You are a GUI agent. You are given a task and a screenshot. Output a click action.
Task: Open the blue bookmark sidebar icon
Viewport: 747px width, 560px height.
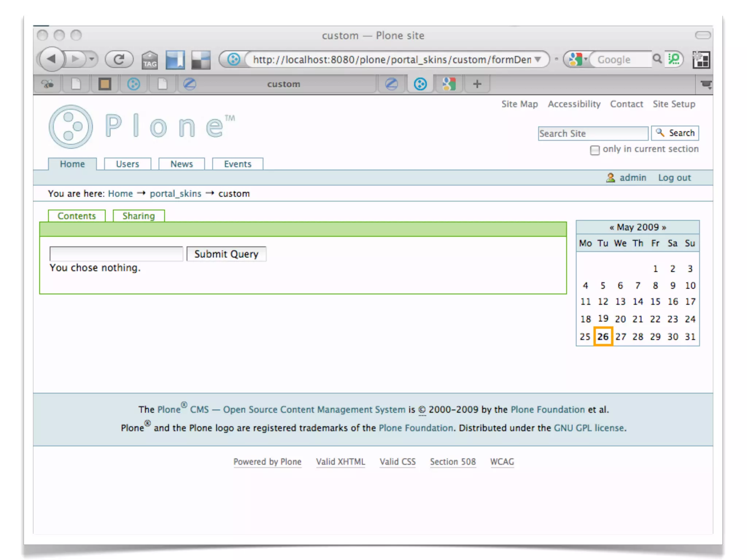click(175, 59)
